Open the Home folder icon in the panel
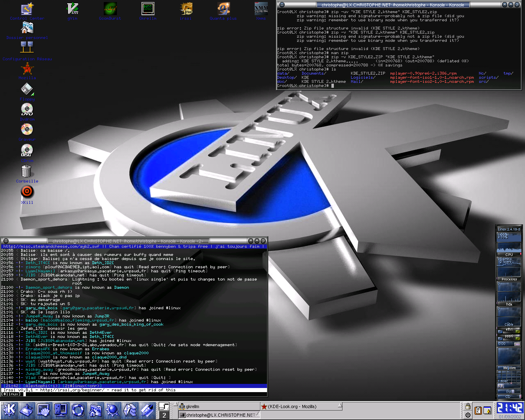 [x=95, y=410]
